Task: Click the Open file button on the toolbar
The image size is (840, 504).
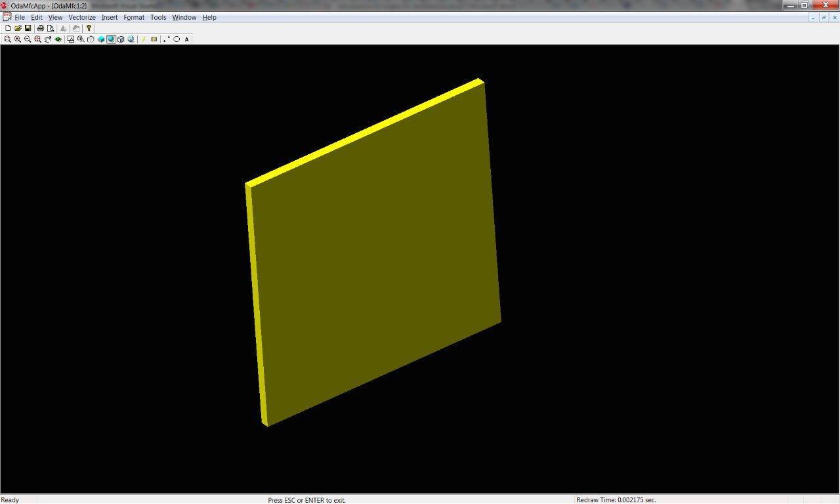Action: (x=18, y=28)
